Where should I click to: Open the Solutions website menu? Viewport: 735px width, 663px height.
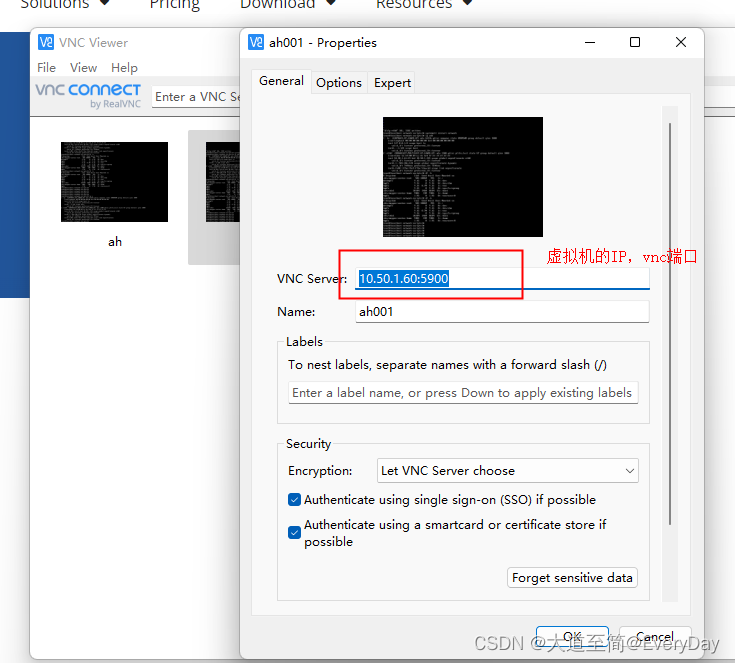click(x=64, y=4)
